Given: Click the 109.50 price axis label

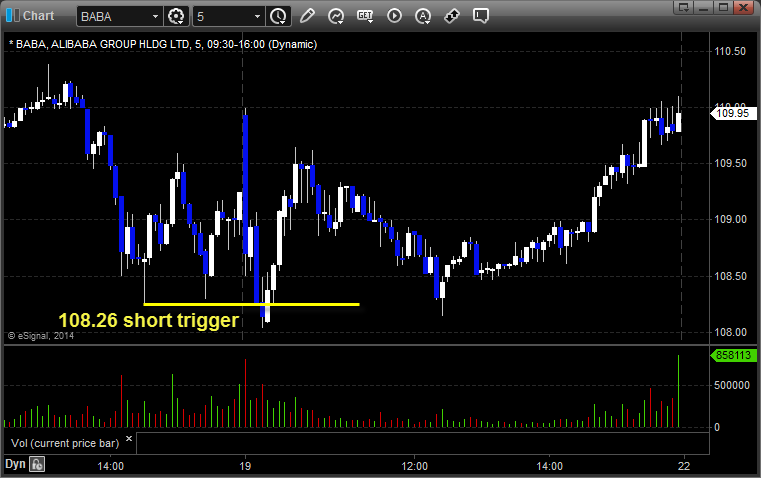Looking at the screenshot, I should pyautogui.click(x=730, y=164).
